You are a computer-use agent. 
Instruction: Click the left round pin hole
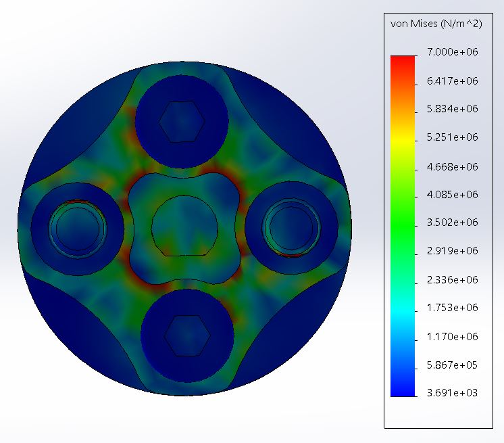click(x=78, y=228)
